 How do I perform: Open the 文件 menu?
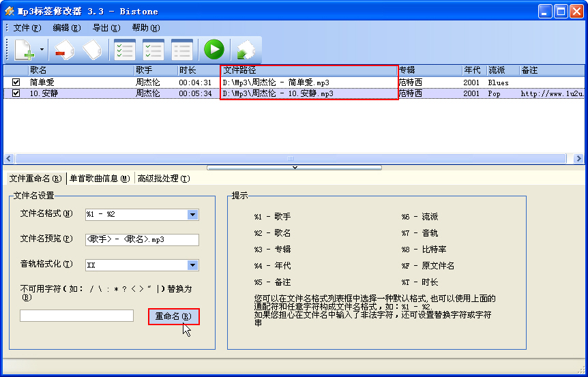27,28
